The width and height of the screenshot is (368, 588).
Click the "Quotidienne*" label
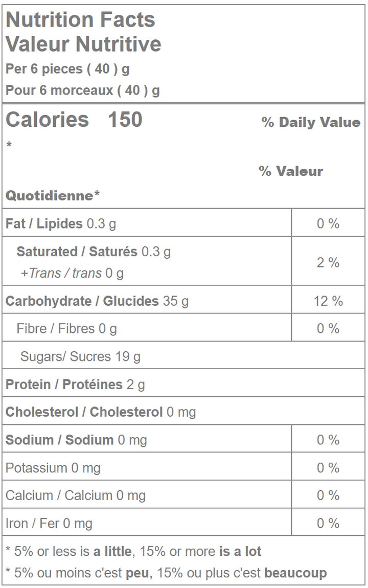pyautogui.click(x=52, y=196)
